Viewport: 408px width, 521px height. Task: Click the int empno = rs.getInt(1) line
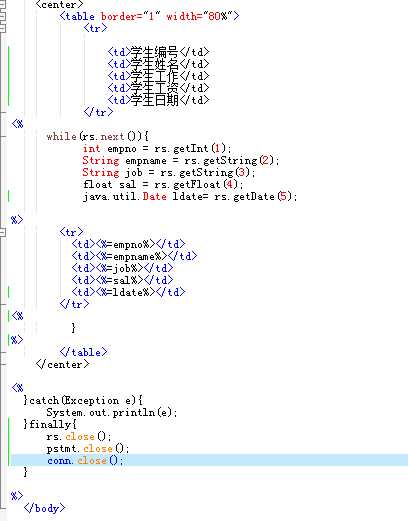pos(157,148)
